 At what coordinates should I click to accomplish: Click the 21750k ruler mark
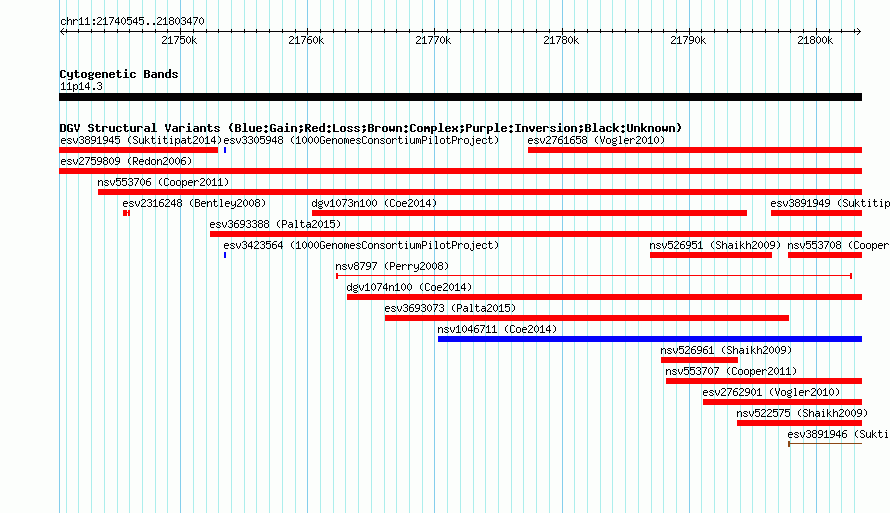(179, 40)
